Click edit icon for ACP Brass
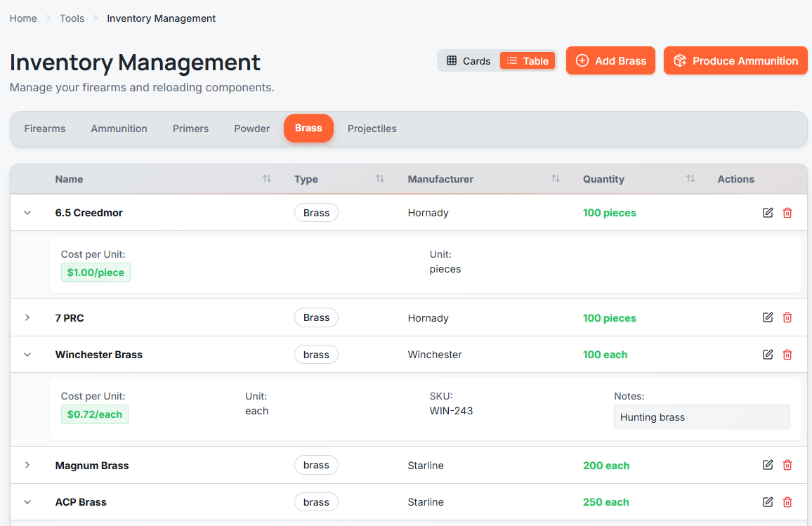This screenshot has height=526, width=812. point(768,502)
